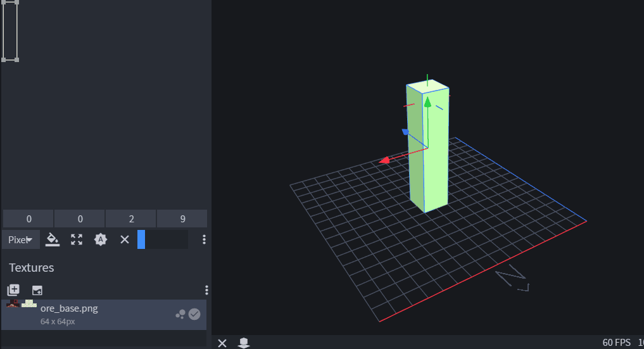644x349 pixels.
Task: Click the stacked layers icon in the status bar
Action: point(244,343)
